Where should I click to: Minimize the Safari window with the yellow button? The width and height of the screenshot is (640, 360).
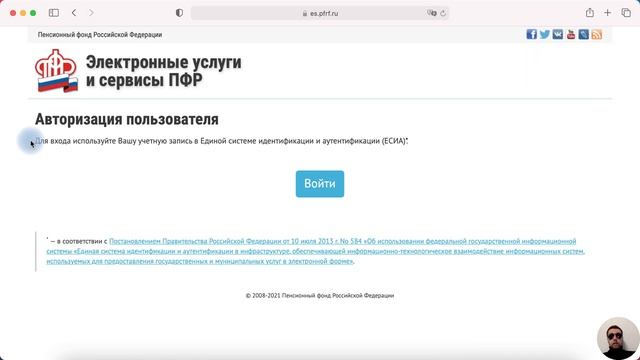[x=23, y=13]
